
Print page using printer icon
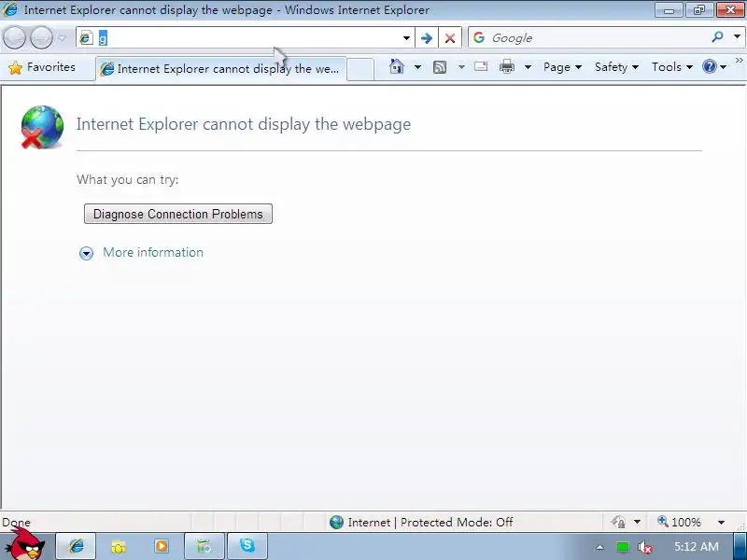(507, 66)
